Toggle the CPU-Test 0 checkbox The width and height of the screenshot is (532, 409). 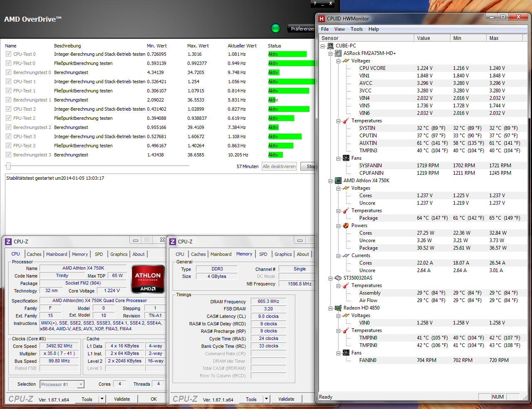[x=8, y=54]
